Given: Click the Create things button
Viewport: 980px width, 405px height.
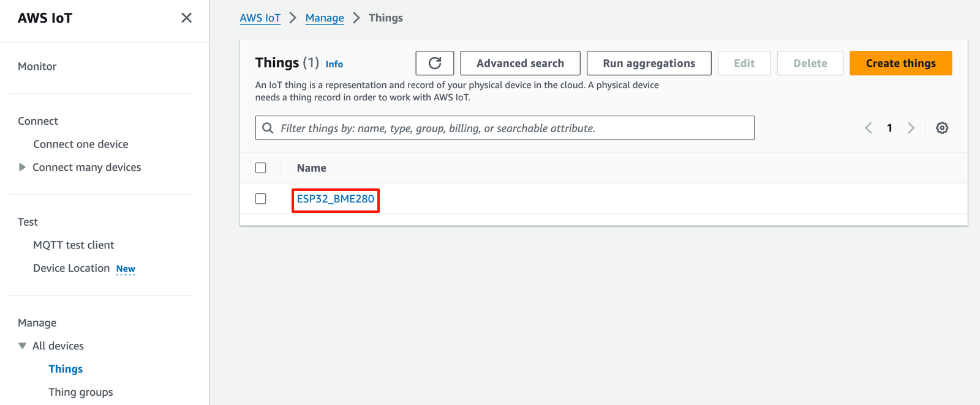Looking at the screenshot, I should [900, 63].
